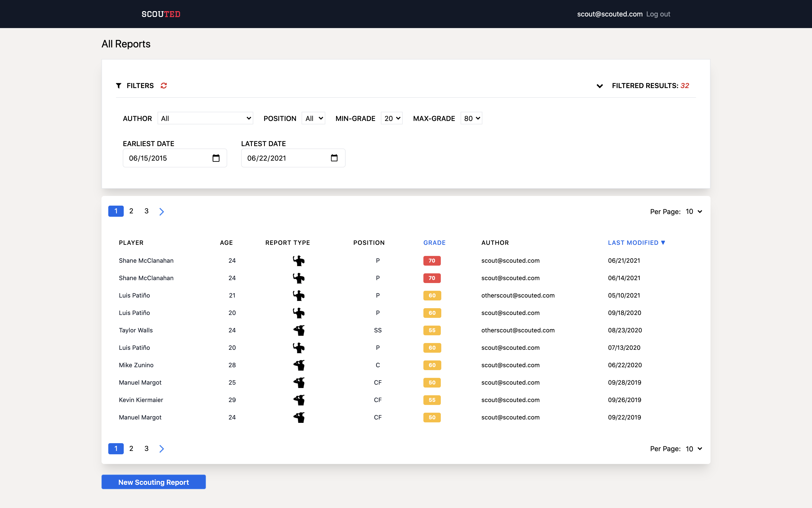Viewport: 812px width, 508px height.
Task: Click player name Mike Zunino
Action: 136,365
